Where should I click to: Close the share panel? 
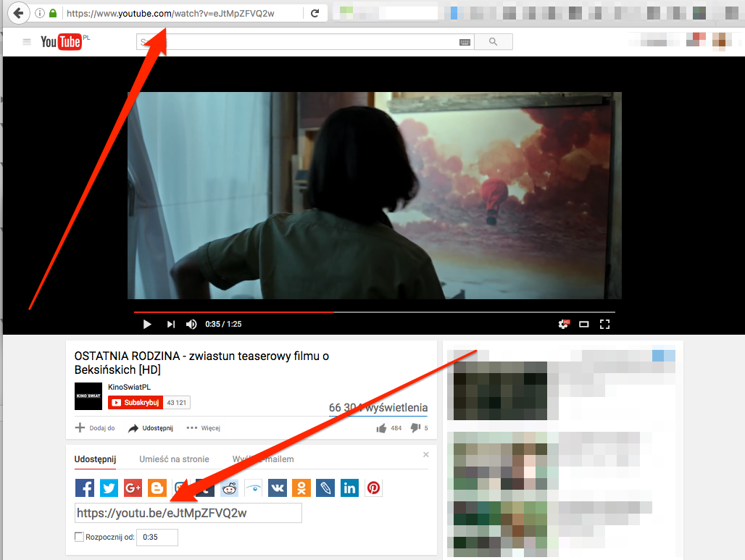point(425,454)
